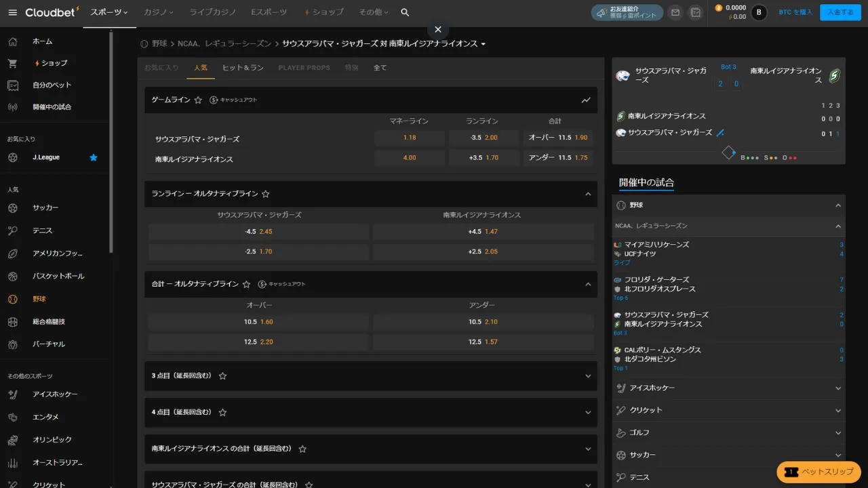The width and height of the screenshot is (868, 488).
Task: Click the 入金する deposit button
Action: (x=840, y=12)
